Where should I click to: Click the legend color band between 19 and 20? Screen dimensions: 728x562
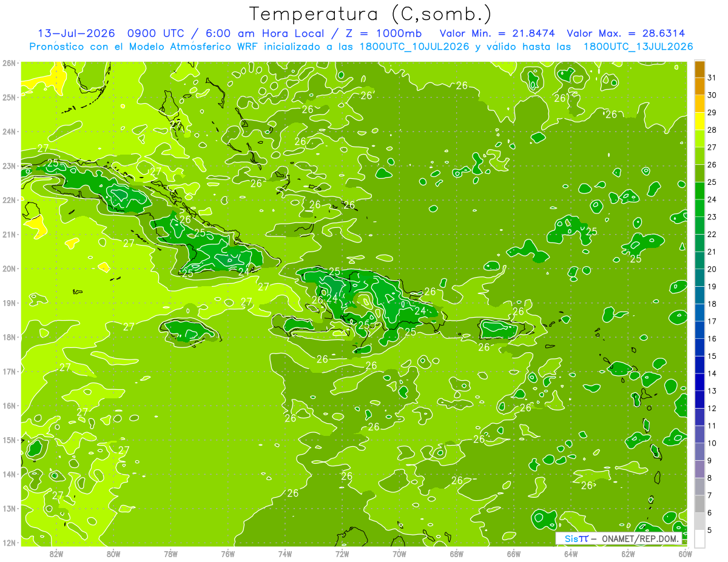(x=699, y=278)
